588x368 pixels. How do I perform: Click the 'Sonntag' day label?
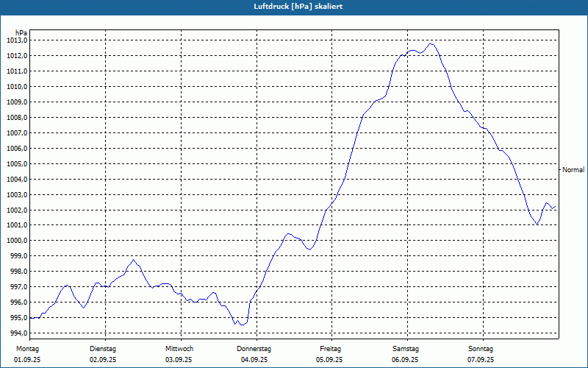481,349
